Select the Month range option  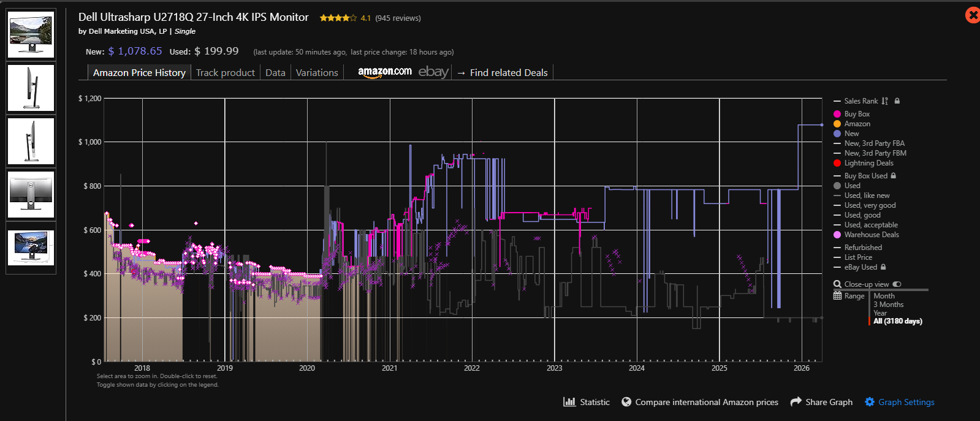(884, 296)
